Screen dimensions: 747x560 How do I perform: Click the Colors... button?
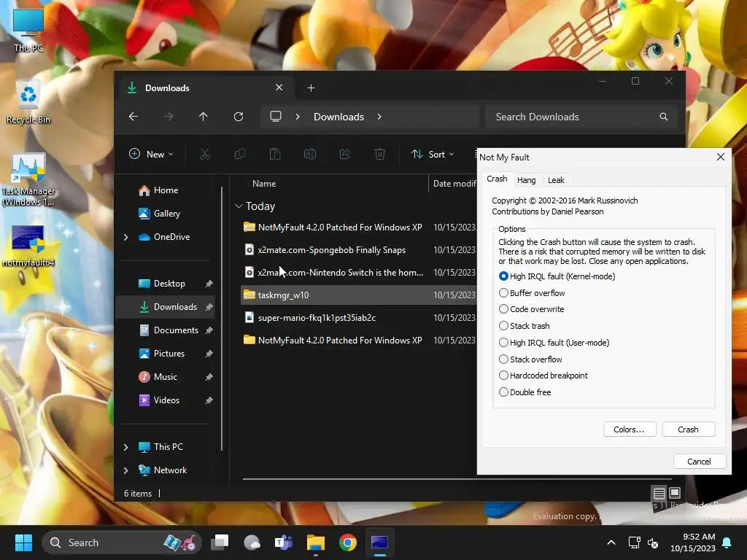[630, 429]
